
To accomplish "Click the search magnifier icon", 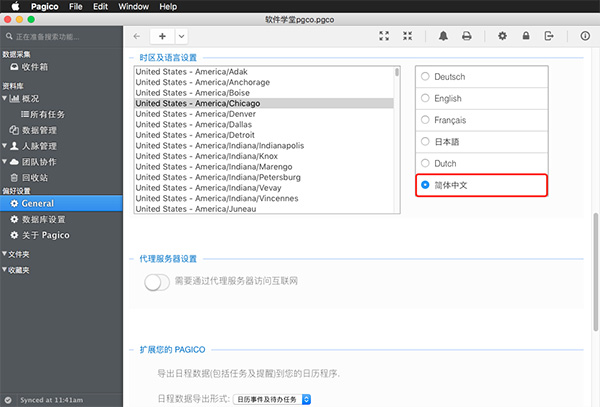I will tap(9, 36).
